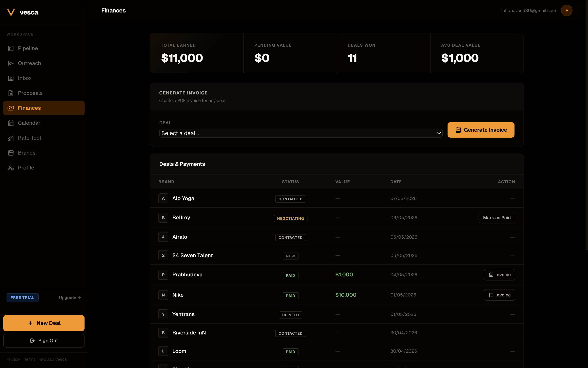Open the Pipeline page
This screenshot has height=368, width=588.
pyautogui.click(x=44, y=48)
